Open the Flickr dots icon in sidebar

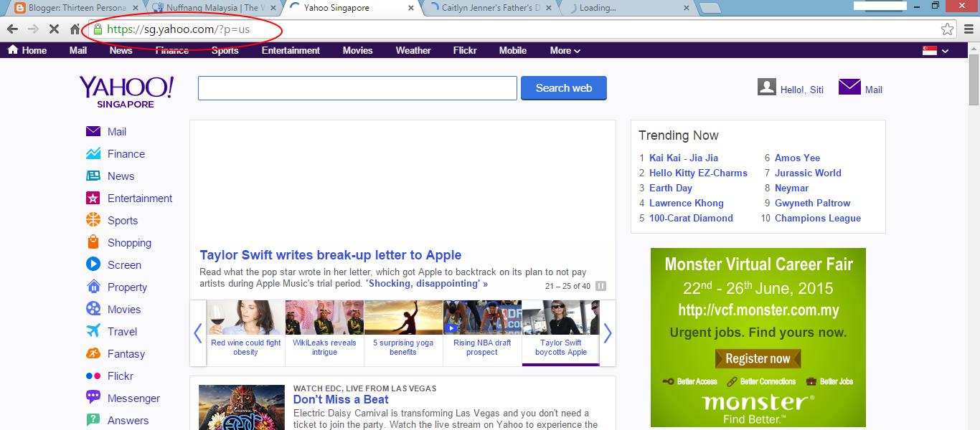(x=93, y=376)
